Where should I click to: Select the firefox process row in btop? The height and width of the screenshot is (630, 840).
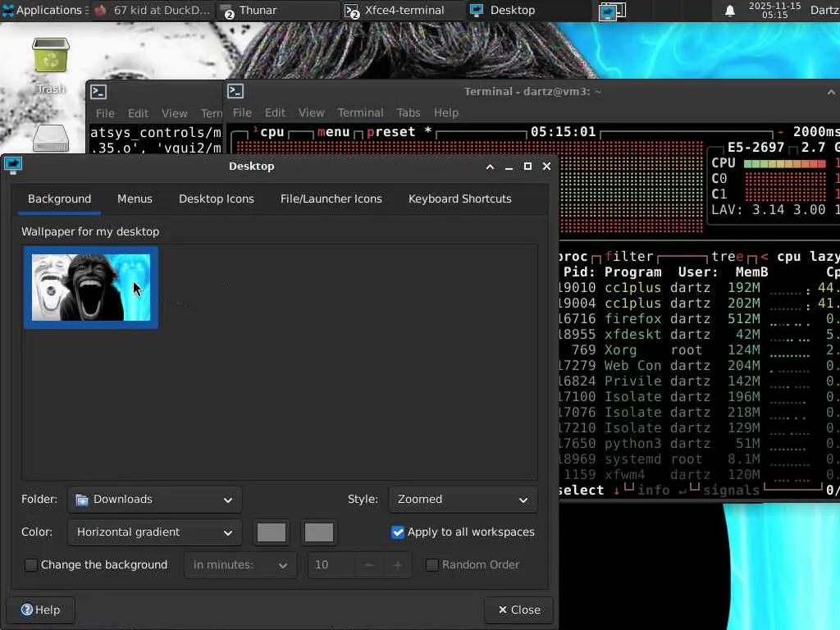point(699,319)
